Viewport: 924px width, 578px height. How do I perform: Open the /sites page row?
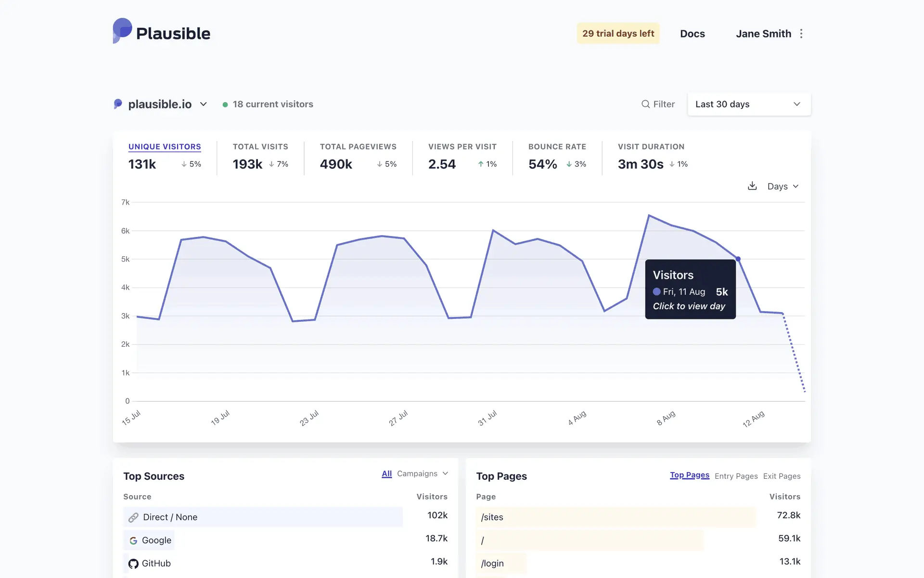pos(492,517)
